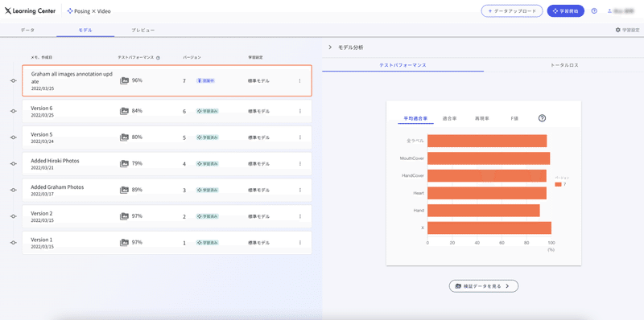Select the 再現率 chart tab
This screenshot has height=320, width=644.
pyautogui.click(x=482, y=118)
